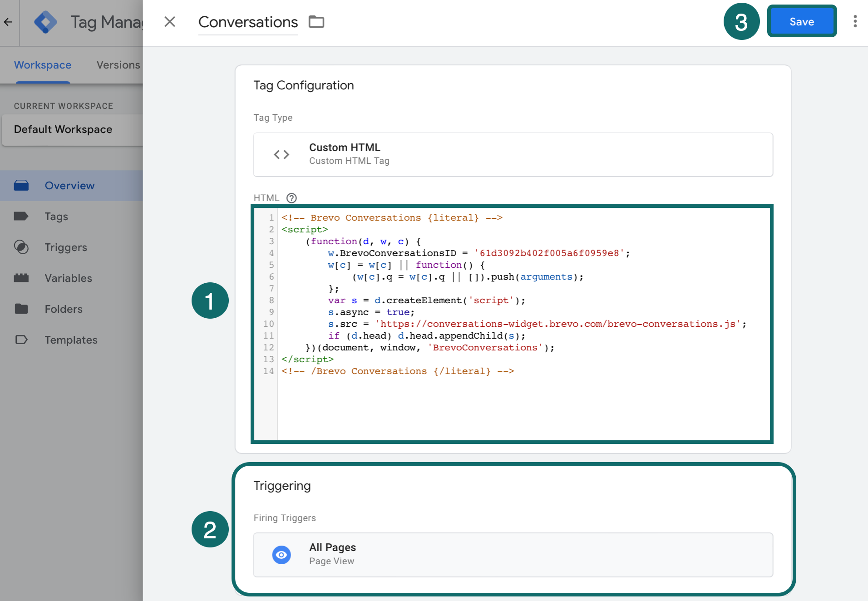The height and width of the screenshot is (601, 868).
Task: Click the Tags label icon
Action: (21, 216)
